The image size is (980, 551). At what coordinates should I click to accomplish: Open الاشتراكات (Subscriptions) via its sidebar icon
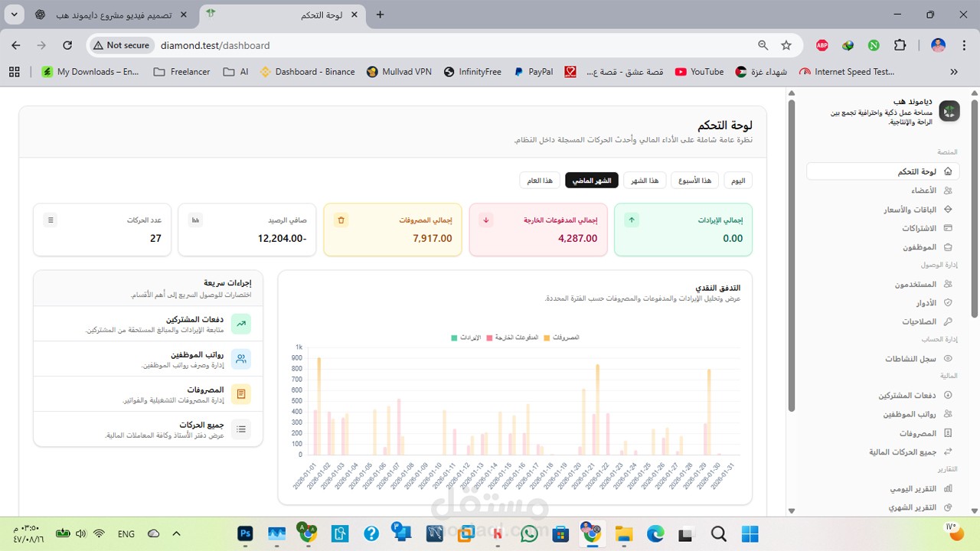pyautogui.click(x=946, y=227)
